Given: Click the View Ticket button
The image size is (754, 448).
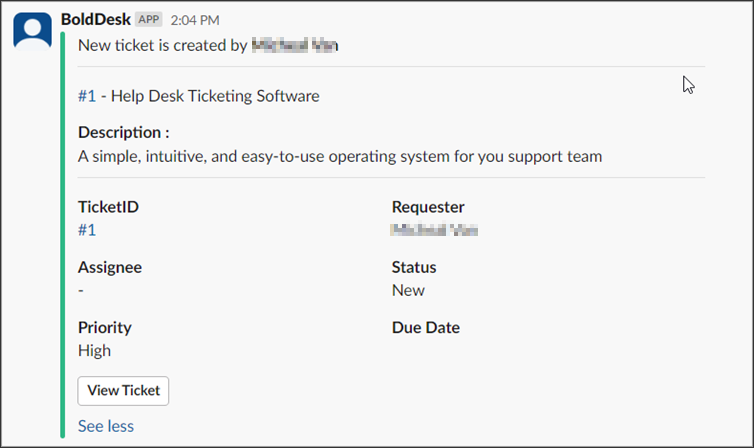Looking at the screenshot, I should click(x=123, y=391).
